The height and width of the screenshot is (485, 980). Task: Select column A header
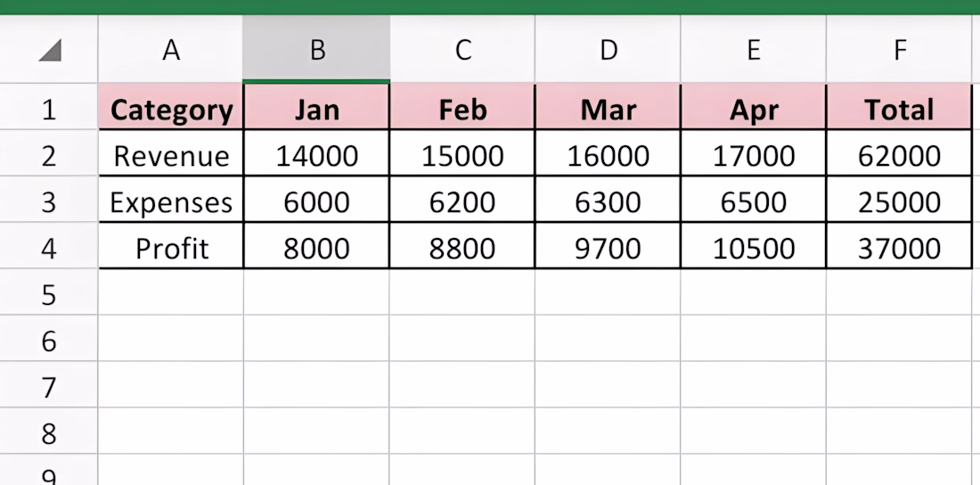[x=171, y=51]
